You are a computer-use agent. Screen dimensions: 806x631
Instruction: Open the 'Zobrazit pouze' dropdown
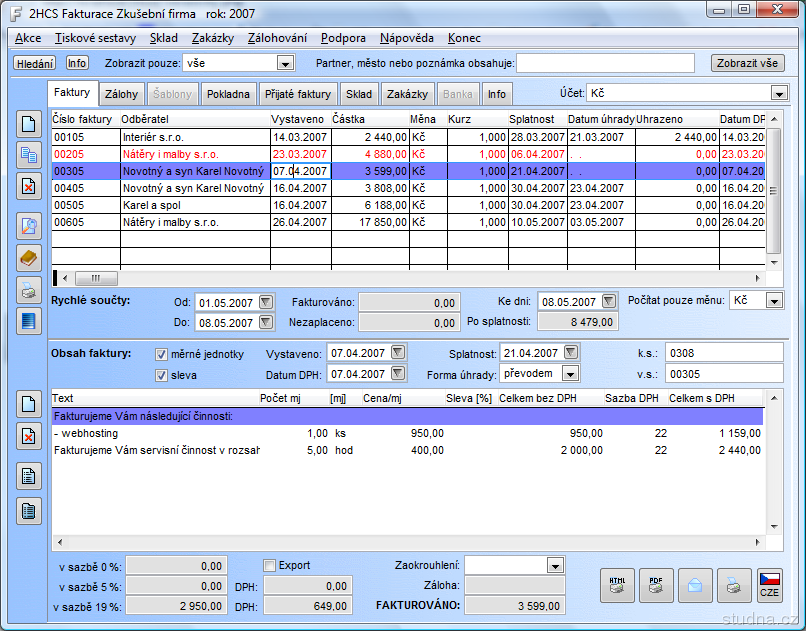[x=285, y=63]
